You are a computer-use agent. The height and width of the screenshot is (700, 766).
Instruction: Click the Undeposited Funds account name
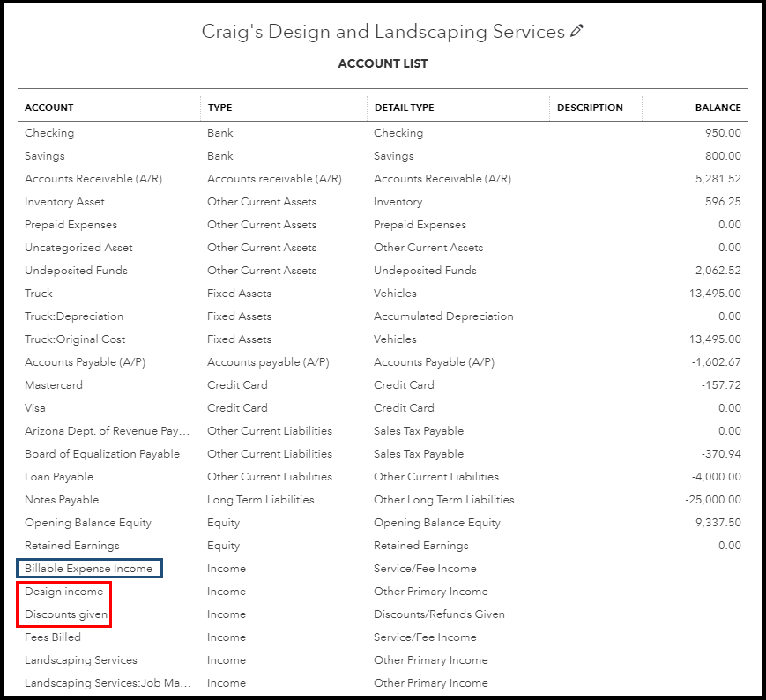[x=76, y=271]
